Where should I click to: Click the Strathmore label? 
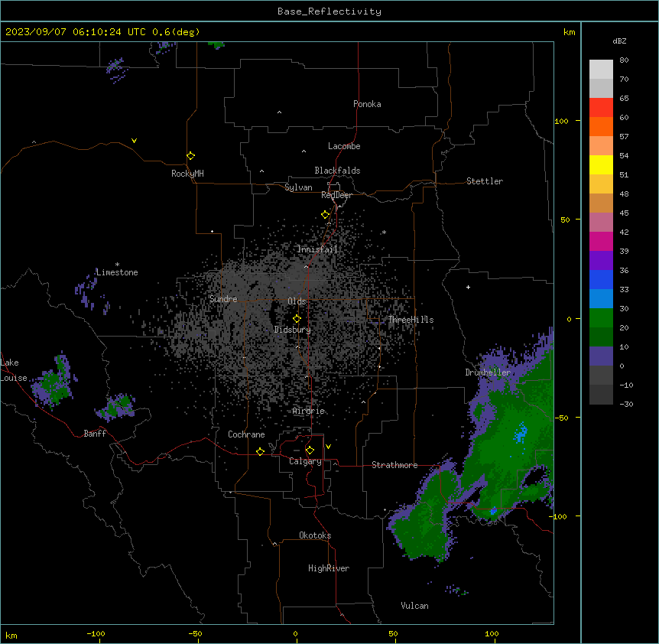[394, 465]
